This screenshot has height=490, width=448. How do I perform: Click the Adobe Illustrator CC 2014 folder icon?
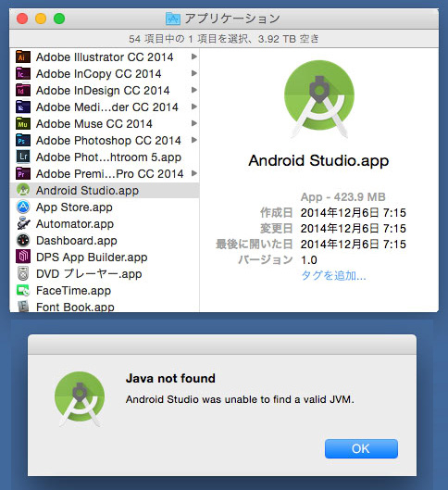coord(23,57)
